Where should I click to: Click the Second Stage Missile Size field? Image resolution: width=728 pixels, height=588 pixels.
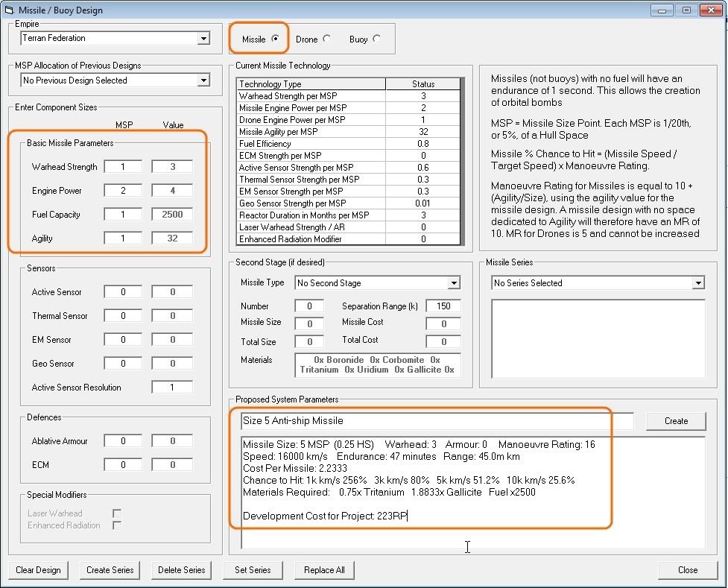pyautogui.click(x=309, y=323)
